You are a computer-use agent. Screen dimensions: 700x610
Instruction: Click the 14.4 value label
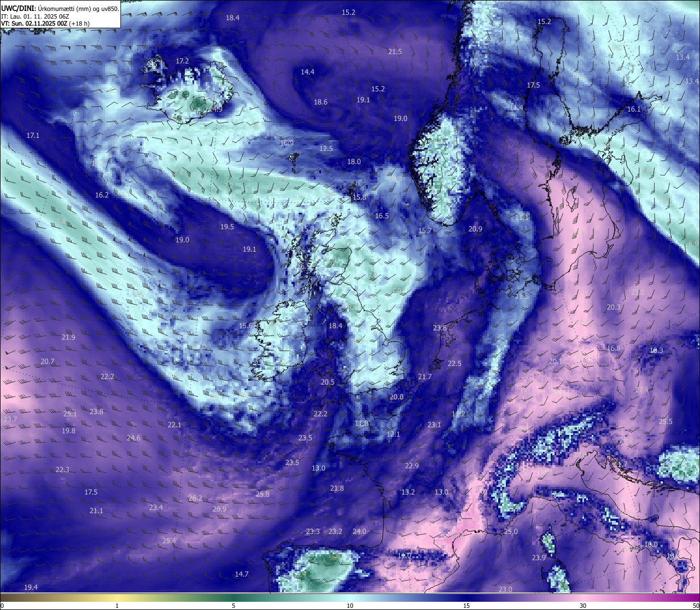(307, 72)
